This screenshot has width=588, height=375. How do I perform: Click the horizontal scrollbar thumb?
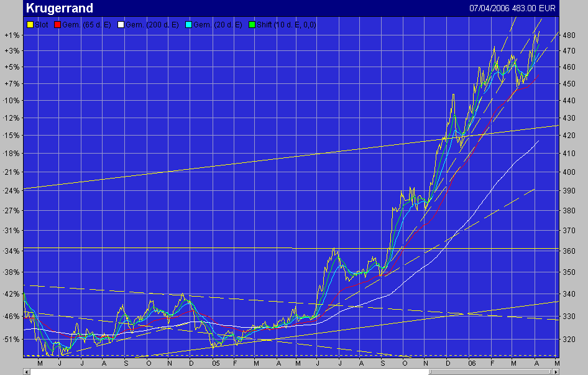point(490,372)
